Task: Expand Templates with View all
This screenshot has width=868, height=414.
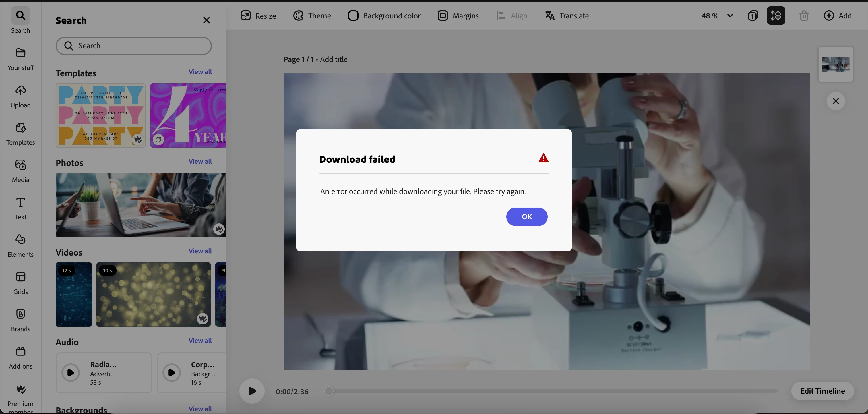Action: [200, 72]
